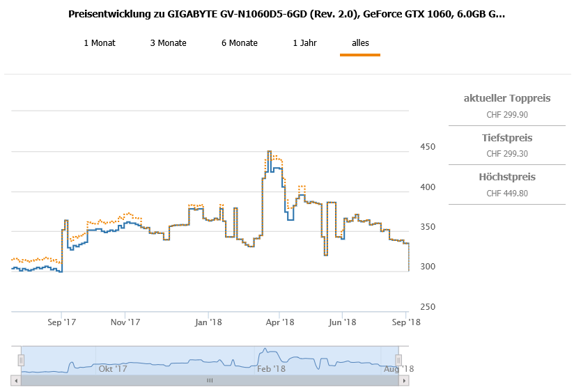Image resolution: width=574 pixels, height=392 pixels.
Task: Click the Feb '18 marker in navigator
Action: click(270, 369)
